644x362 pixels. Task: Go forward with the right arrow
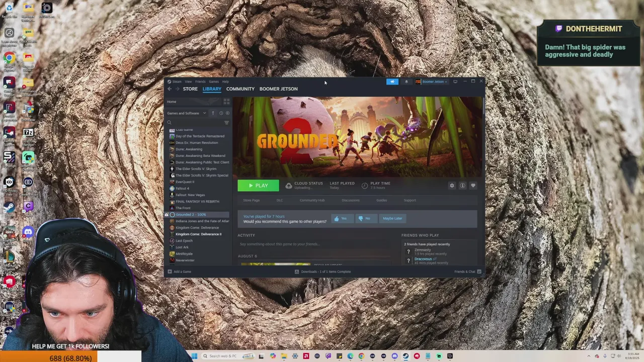pyautogui.click(x=177, y=89)
